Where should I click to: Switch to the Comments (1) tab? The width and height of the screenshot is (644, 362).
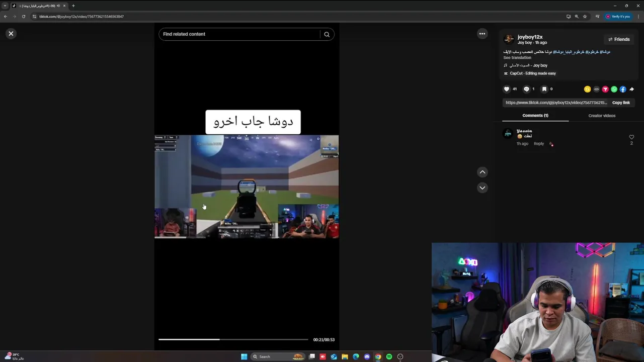(x=535, y=116)
